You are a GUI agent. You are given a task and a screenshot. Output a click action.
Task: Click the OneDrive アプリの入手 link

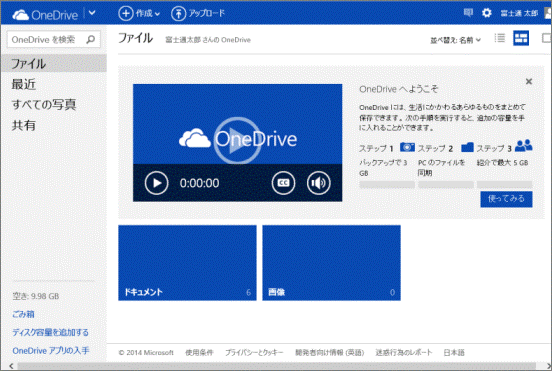(x=51, y=351)
